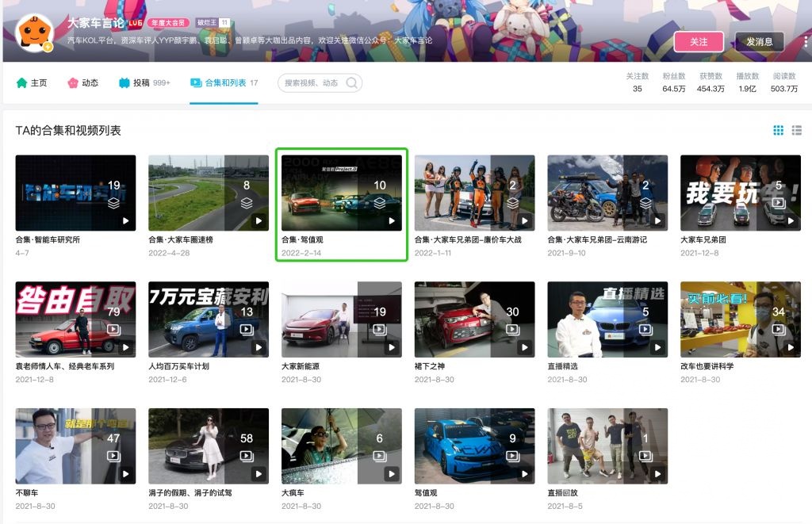Go to the 主页 tab
The width and height of the screenshot is (812, 524).
tap(32, 82)
